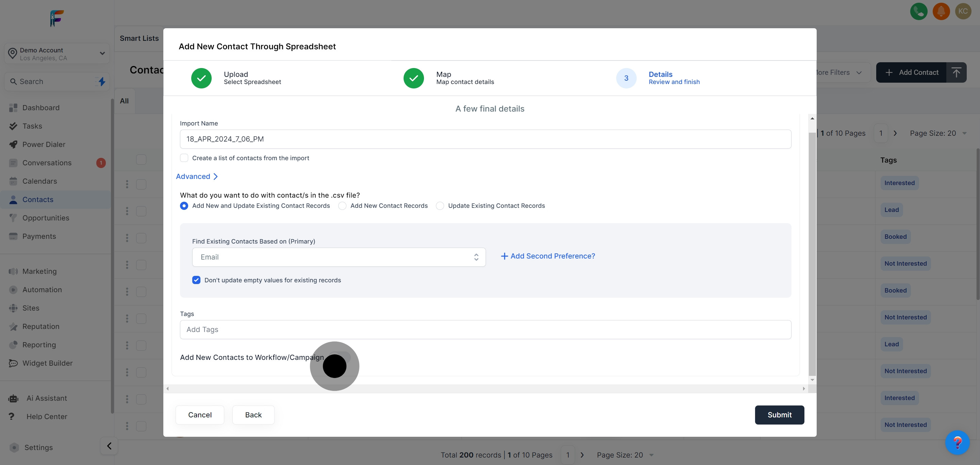Open the blue help question bubble
The image size is (980, 465).
pos(957,442)
